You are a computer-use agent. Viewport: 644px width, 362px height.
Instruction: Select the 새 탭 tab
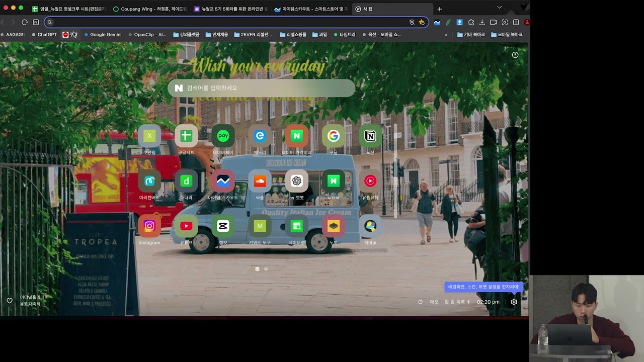click(392, 9)
